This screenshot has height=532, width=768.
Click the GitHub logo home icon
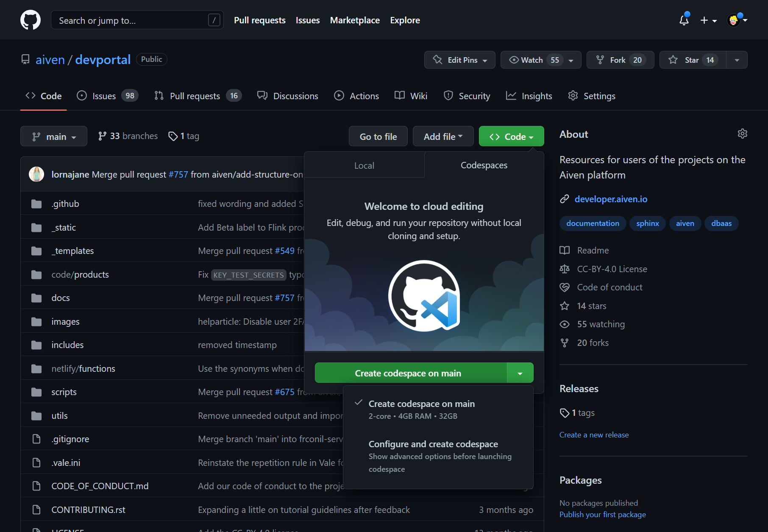(x=31, y=20)
